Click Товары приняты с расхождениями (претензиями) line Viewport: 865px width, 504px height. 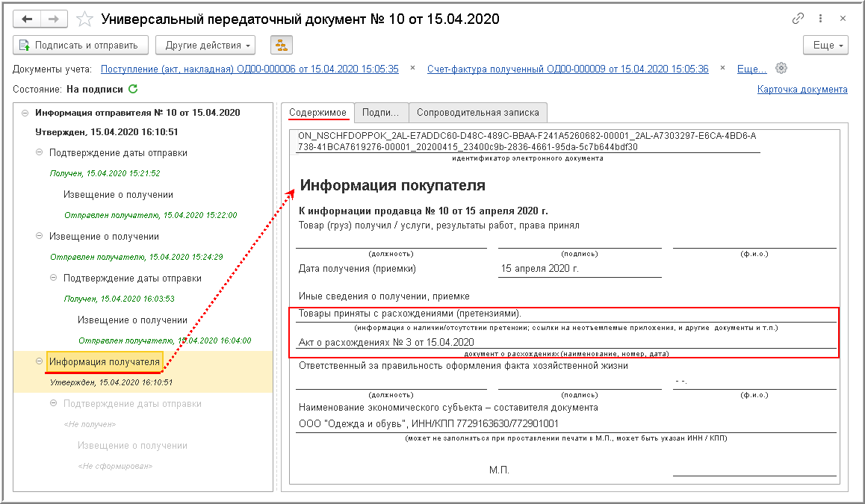tap(410, 314)
